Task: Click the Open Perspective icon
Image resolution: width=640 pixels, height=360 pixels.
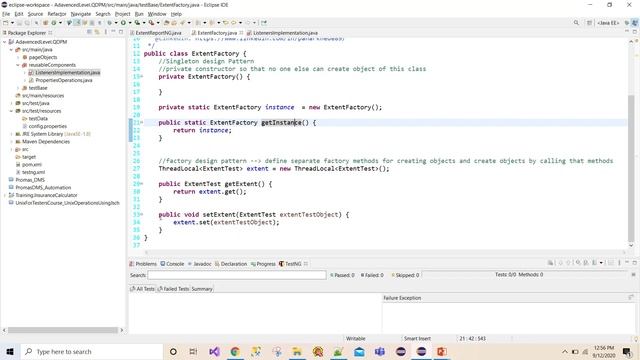Action: point(589,23)
